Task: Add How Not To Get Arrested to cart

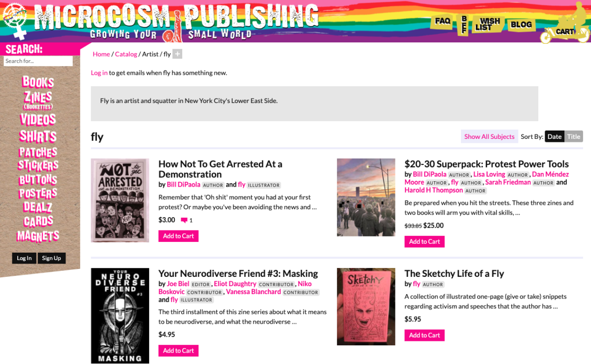Action: 178,236
